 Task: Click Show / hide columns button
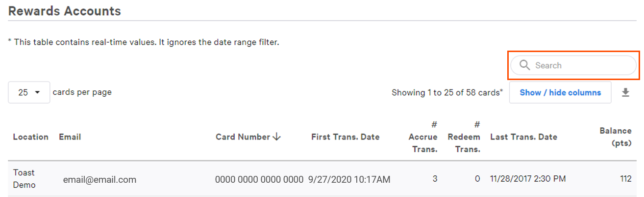pyautogui.click(x=560, y=92)
